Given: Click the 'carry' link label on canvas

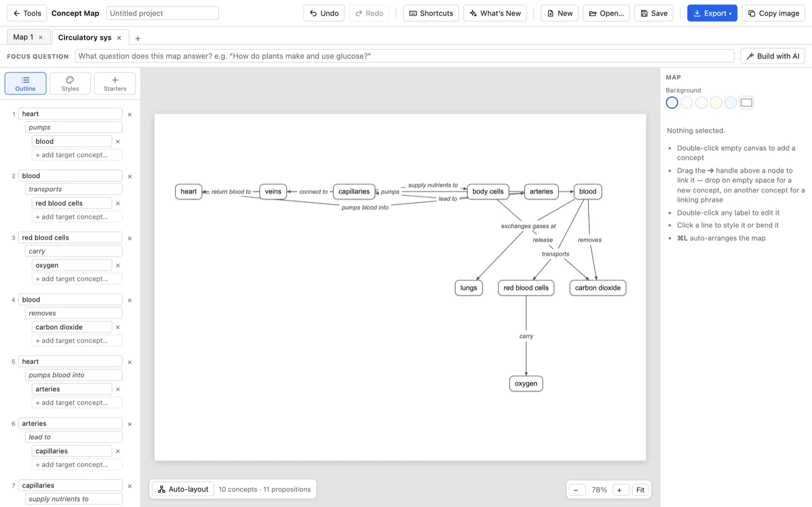Looking at the screenshot, I should click(x=526, y=336).
